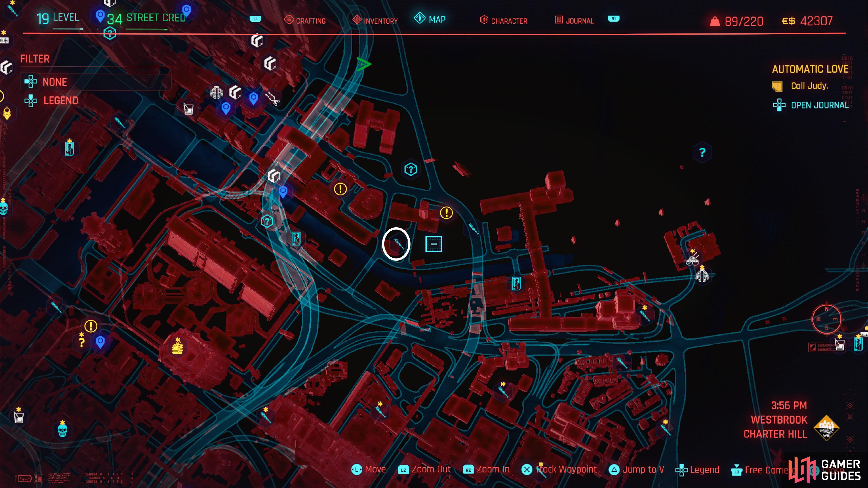Click the Legend hint in the bottom bar
The image size is (868, 488).
pyautogui.click(x=697, y=470)
